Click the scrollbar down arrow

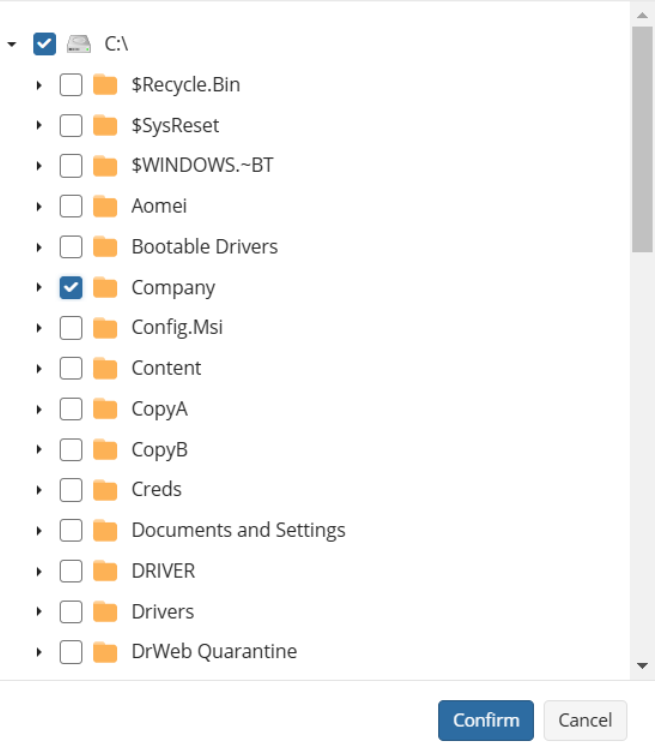pos(642,665)
